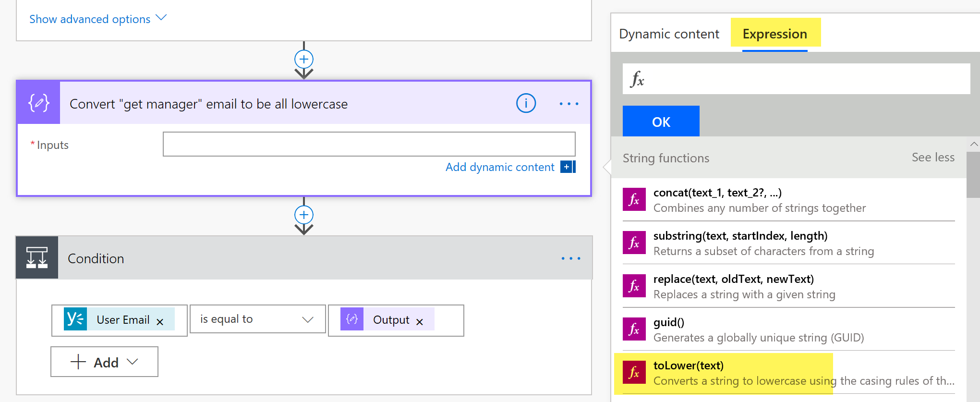The width and height of the screenshot is (980, 402).
Task: Click the expression formula input box
Action: coord(796,79)
